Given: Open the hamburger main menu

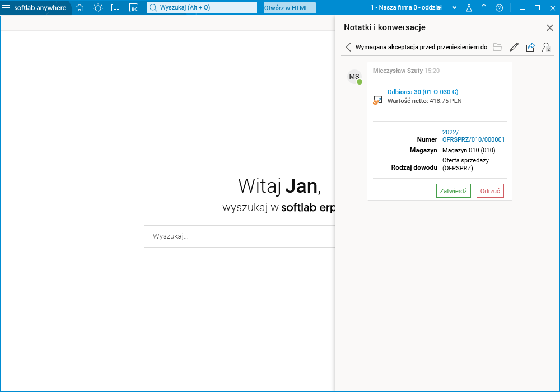Looking at the screenshot, I should pyautogui.click(x=6, y=7).
